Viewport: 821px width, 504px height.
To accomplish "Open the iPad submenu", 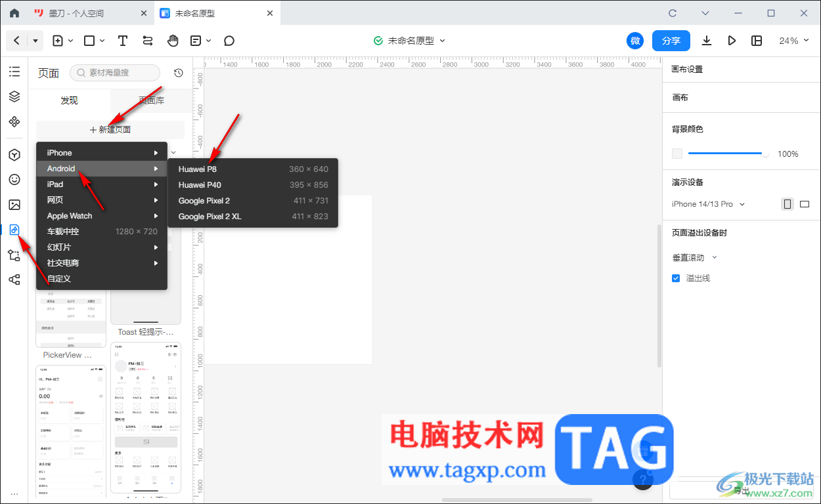I will [x=102, y=184].
